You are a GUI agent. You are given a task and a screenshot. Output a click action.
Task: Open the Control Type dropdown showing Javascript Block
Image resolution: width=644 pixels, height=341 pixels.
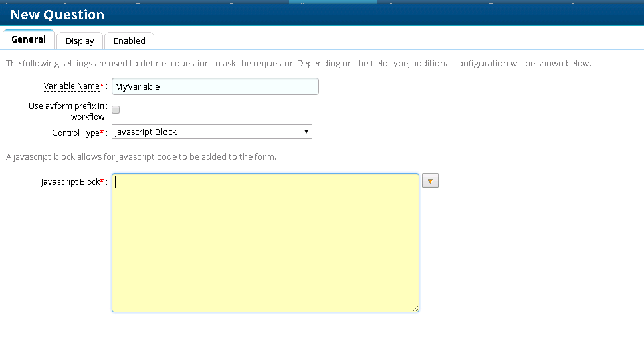pyautogui.click(x=211, y=132)
